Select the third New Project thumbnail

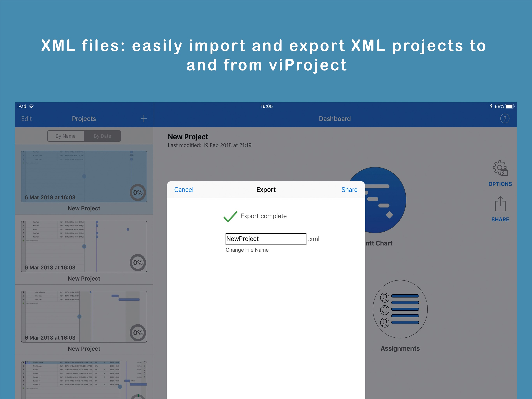pos(84,317)
